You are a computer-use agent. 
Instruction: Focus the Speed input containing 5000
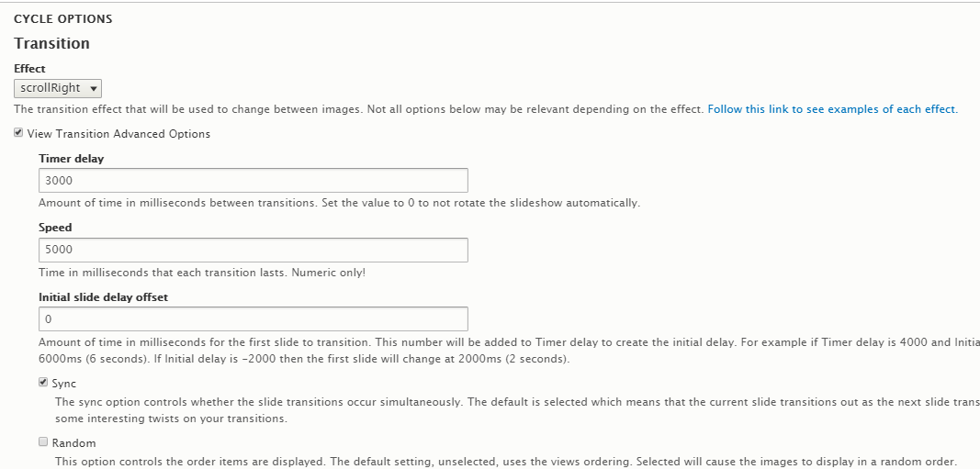coord(253,250)
